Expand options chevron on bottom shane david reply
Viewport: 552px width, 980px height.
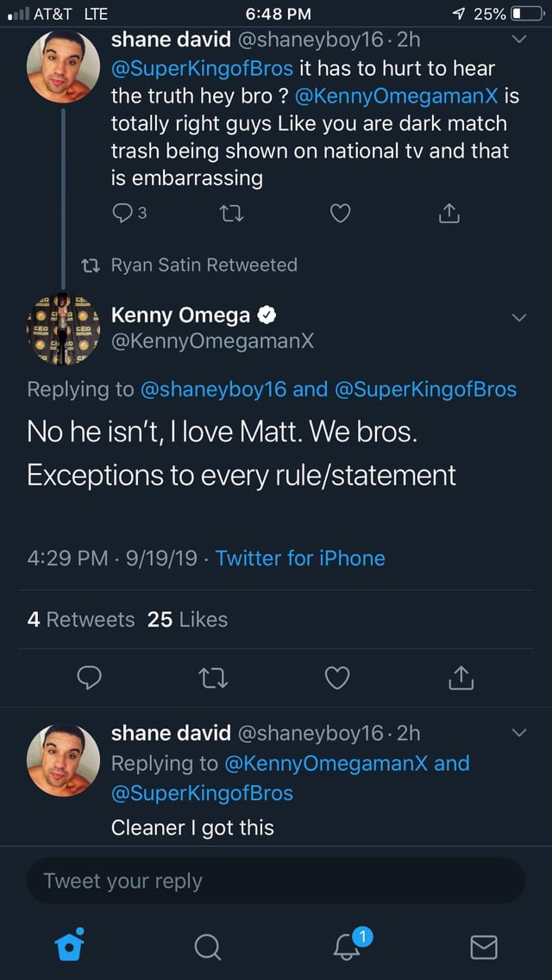pos(517,733)
